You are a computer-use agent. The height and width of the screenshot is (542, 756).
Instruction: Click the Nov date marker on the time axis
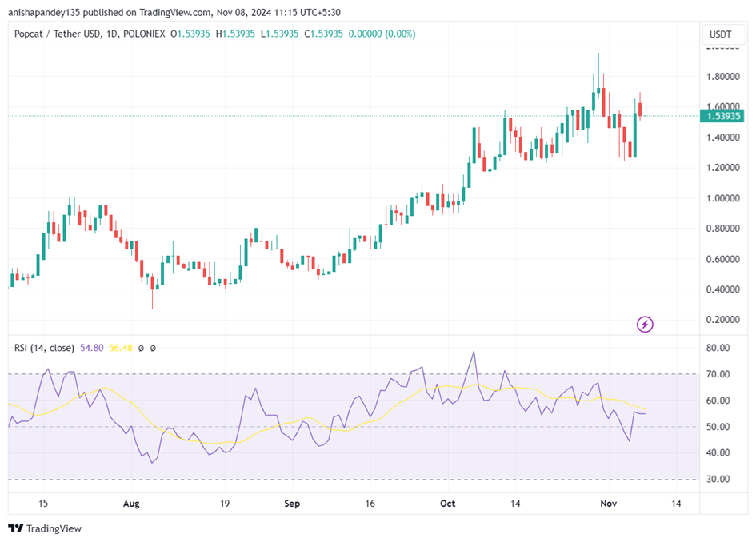(608, 504)
